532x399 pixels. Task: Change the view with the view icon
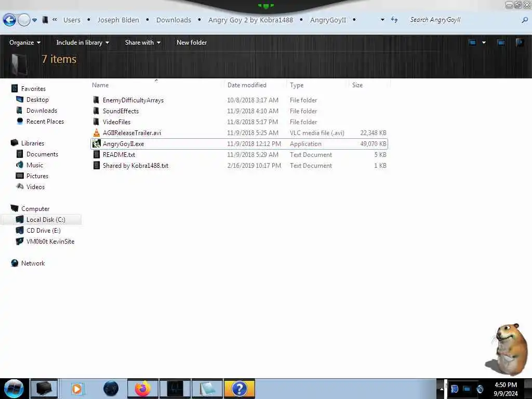[x=472, y=43]
